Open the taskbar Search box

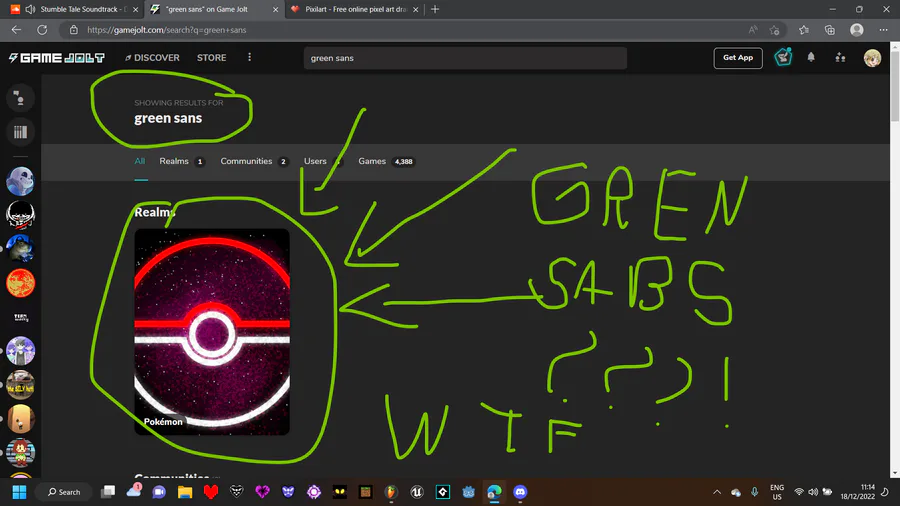tap(64, 492)
